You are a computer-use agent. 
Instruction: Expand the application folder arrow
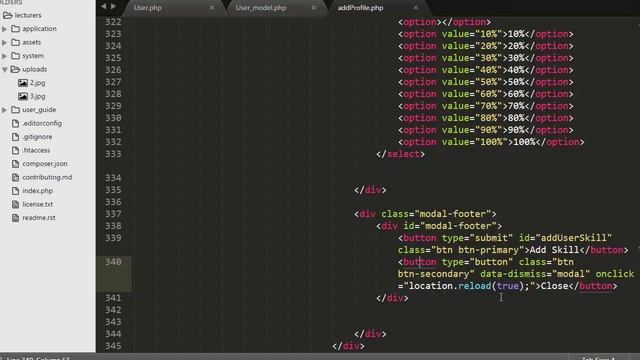click(4, 29)
